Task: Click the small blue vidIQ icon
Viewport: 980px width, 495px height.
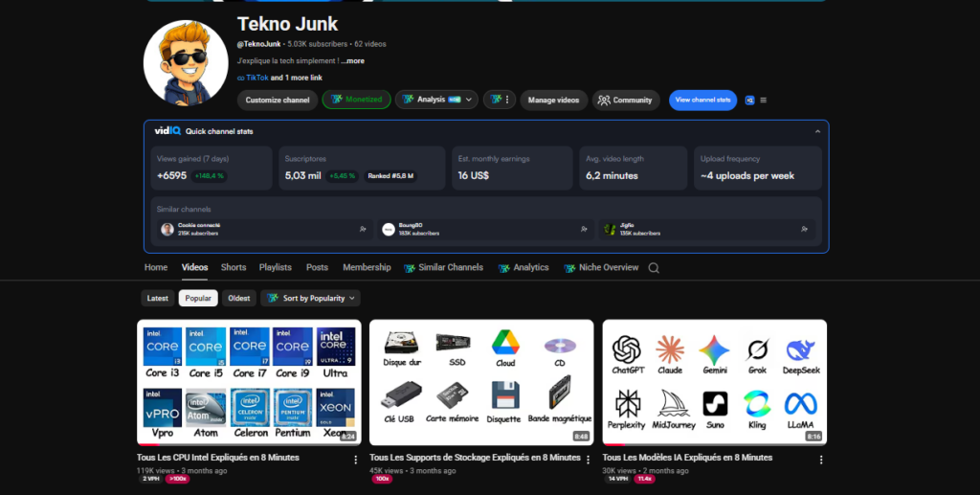Action: [x=749, y=100]
